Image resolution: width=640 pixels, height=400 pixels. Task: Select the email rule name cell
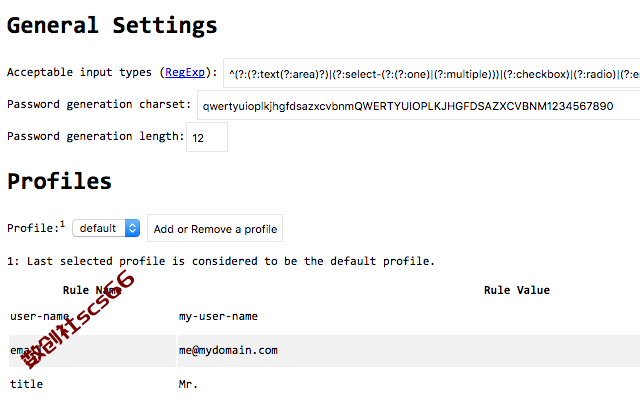click(92, 351)
